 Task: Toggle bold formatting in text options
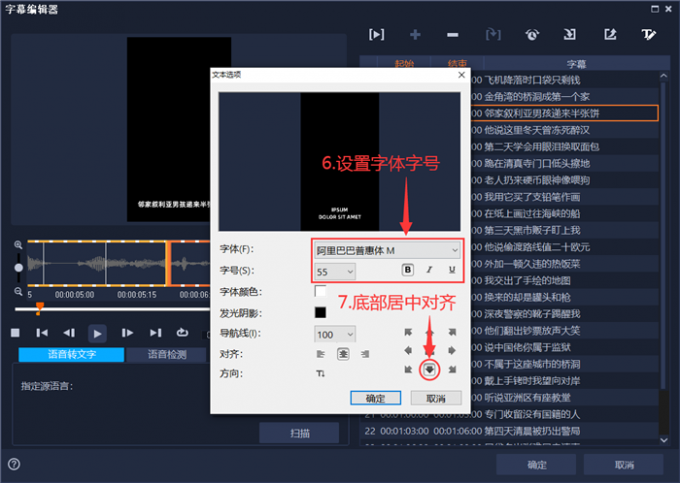pos(408,270)
